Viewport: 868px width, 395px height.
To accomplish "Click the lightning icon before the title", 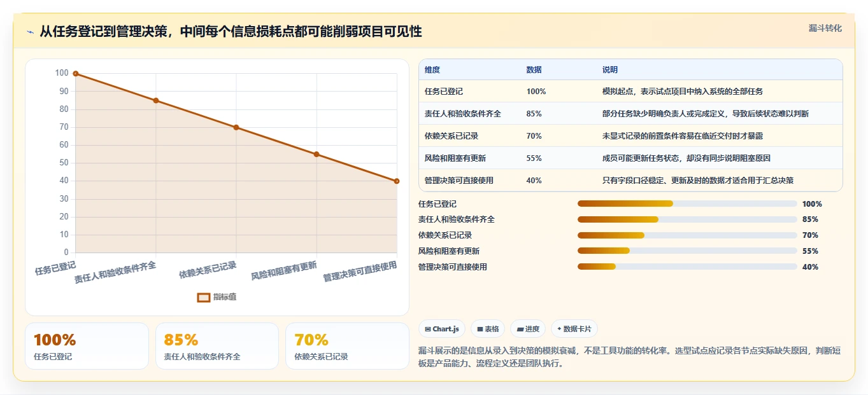I will [30, 32].
